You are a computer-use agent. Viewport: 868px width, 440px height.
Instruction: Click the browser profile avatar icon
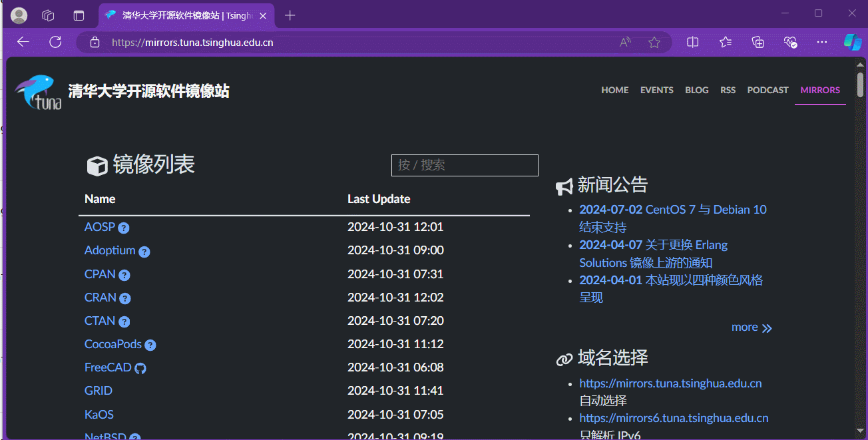(x=19, y=15)
